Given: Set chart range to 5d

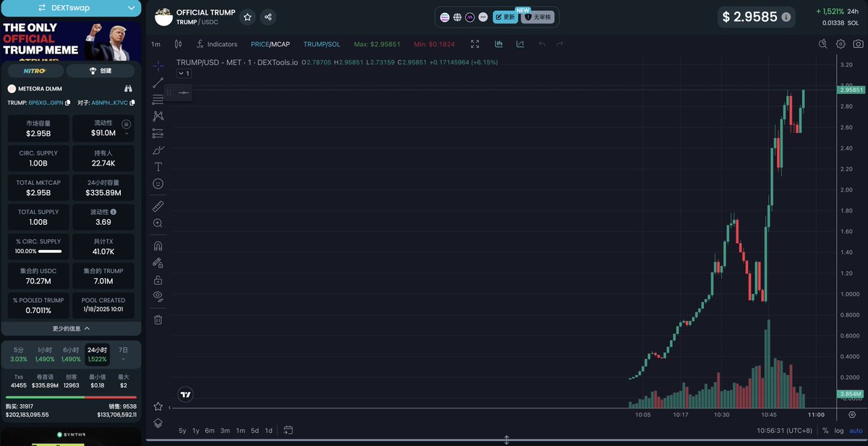Looking at the screenshot, I should pyautogui.click(x=255, y=431).
